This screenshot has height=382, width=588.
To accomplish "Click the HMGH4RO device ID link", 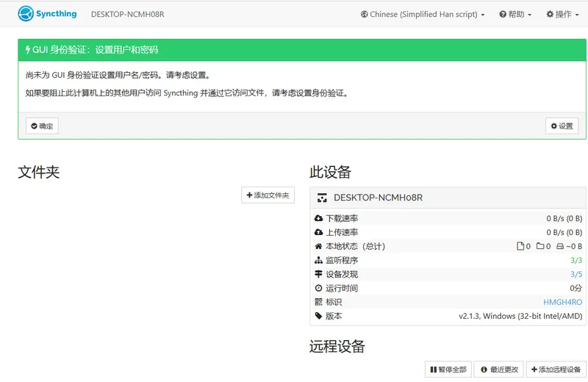I will [x=562, y=302].
